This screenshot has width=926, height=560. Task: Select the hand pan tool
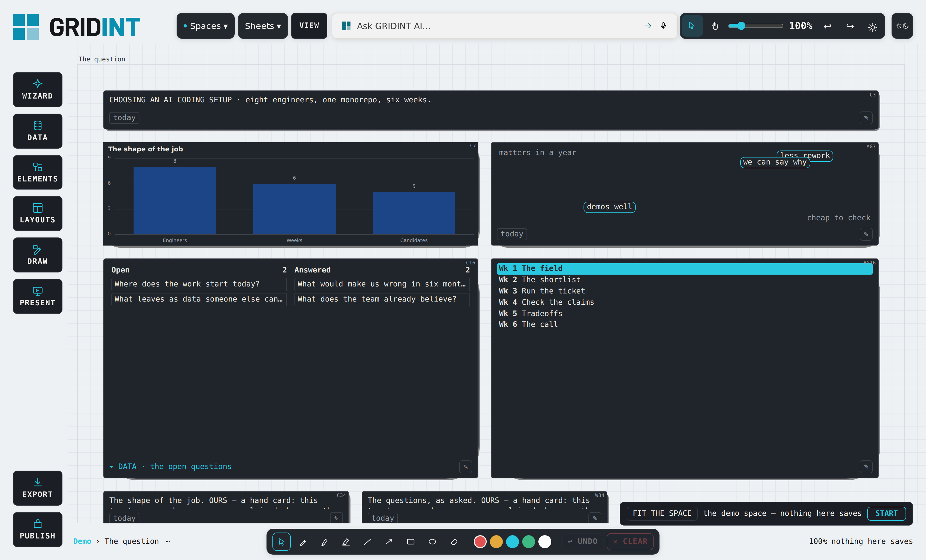click(715, 26)
